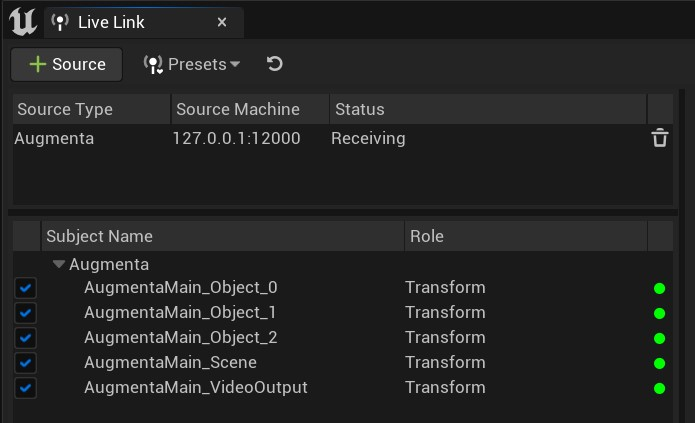This screenshot has width=695, height=423.
Task: Select the AugmentaMain_Object_2 subject
Action: pos(181,337)
